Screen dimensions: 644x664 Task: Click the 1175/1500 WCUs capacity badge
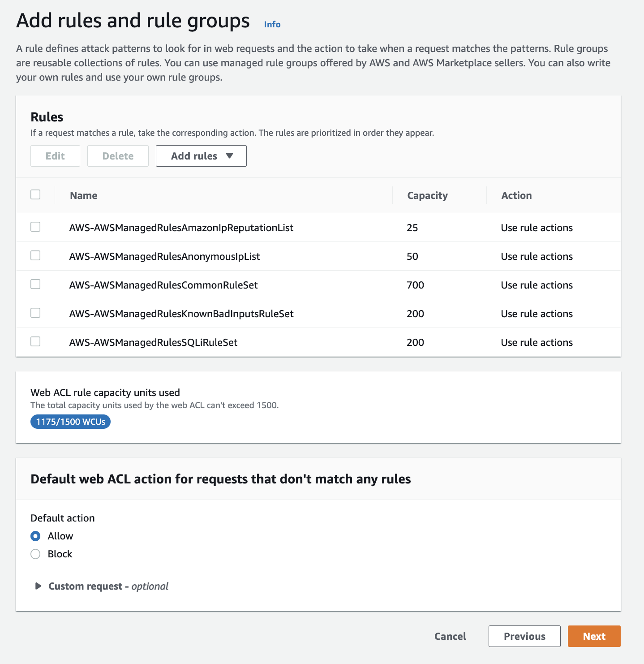coord(70,422)
